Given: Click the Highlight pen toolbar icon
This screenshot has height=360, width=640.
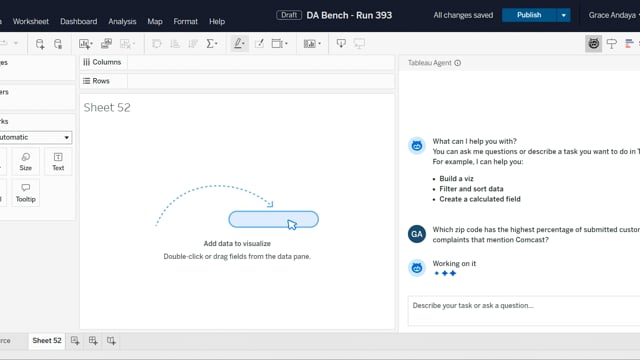Looking at the screenshot, I should click(238, 44).
